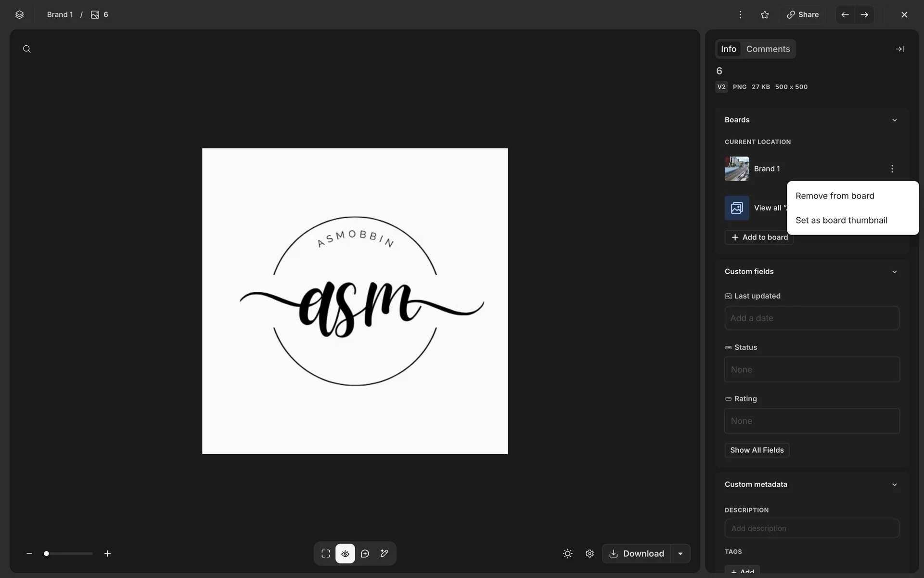Toggle light background brightness icon

(x=567, y=553)
